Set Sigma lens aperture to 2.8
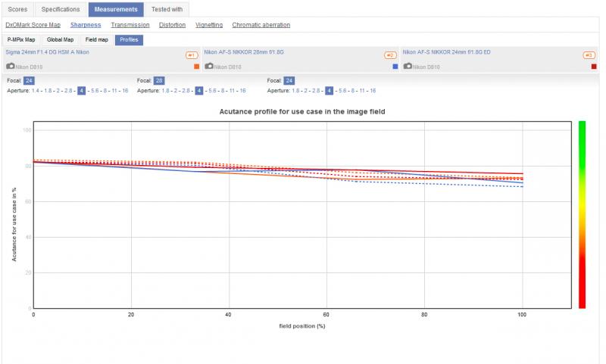 68,91
